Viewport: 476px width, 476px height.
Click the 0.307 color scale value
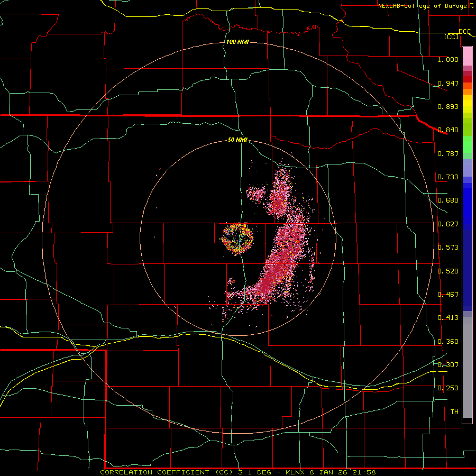coord(448,364)
